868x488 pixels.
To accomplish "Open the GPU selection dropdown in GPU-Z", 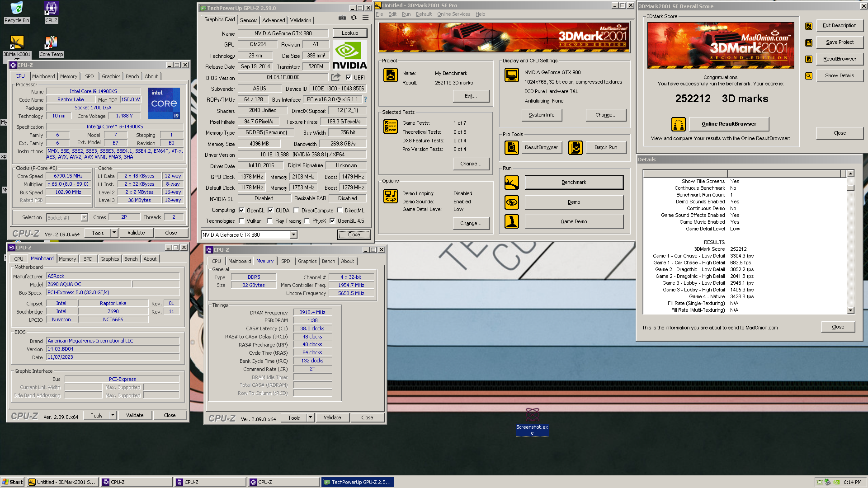I will (294, 235).
